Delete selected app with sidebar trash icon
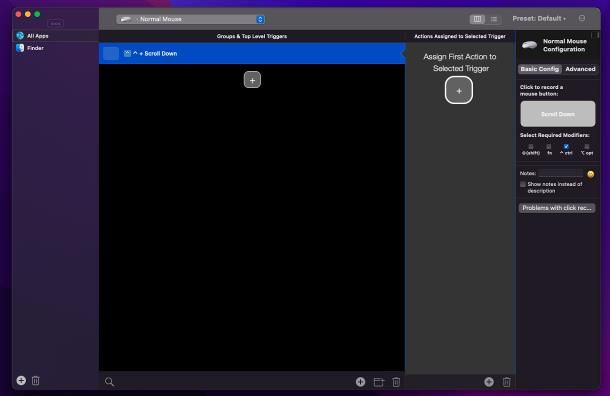 tap(35, 380)
